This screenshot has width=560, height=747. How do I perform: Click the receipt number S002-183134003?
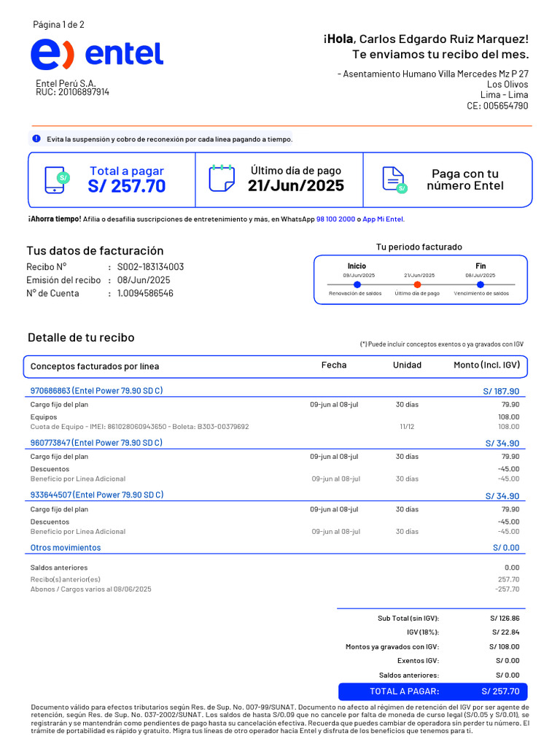pyautogui.click(x=150, y=267)
